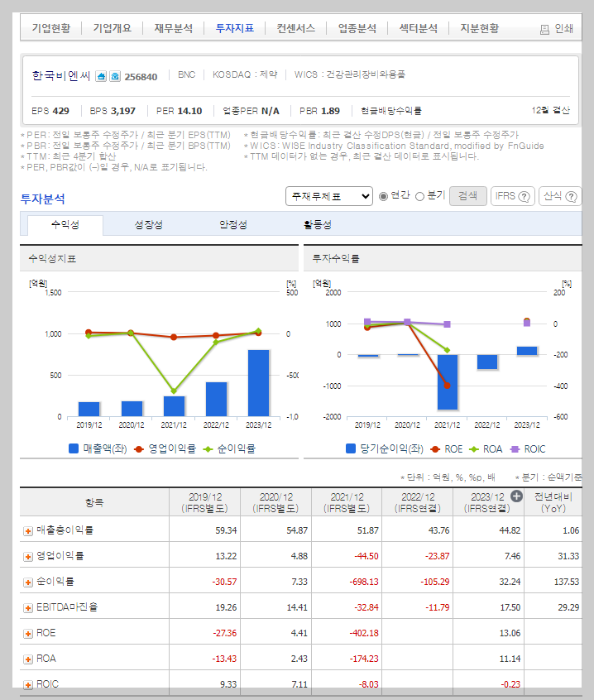The width and height of the screenshot is (594, 700).
Task: Click the blue 매출액(좌) legend marker
Action: 74,448
